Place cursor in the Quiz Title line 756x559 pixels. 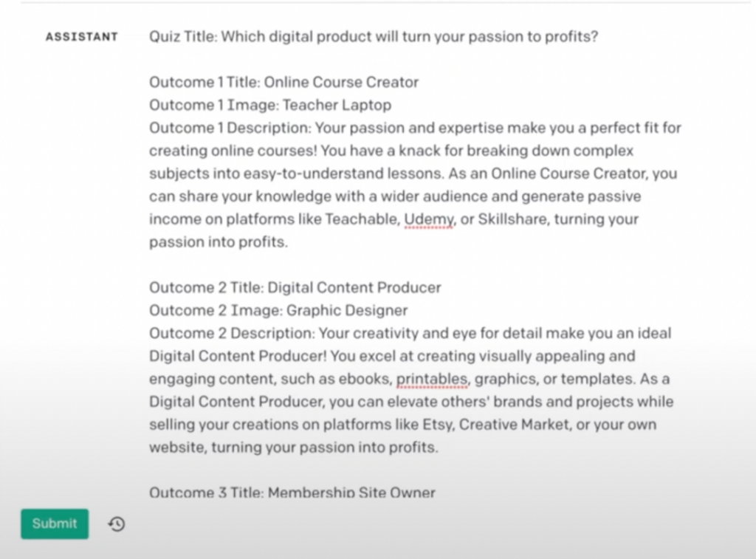point(374,37)
